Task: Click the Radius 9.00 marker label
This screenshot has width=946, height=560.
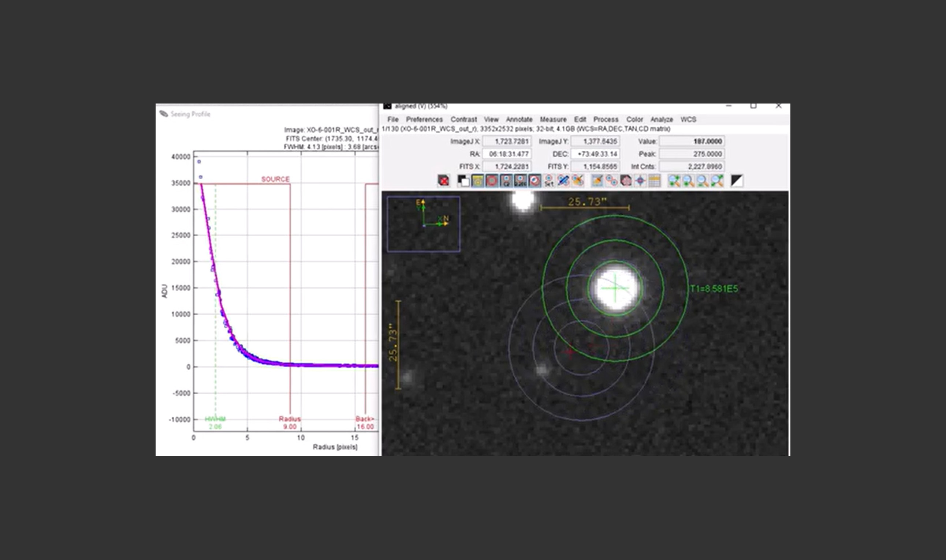Action: 290,422
